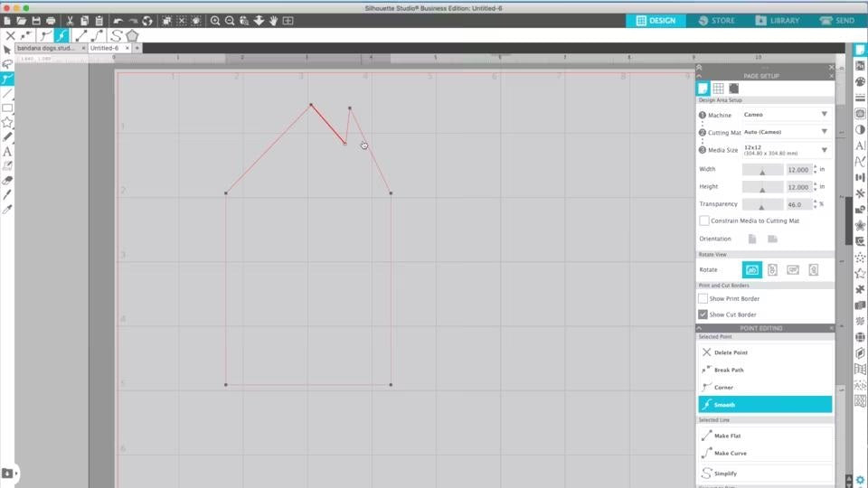868x488 pixels.
Task: Create a new document with the toolbar icon
Action: pyautogui.click(x=7, y=21)
